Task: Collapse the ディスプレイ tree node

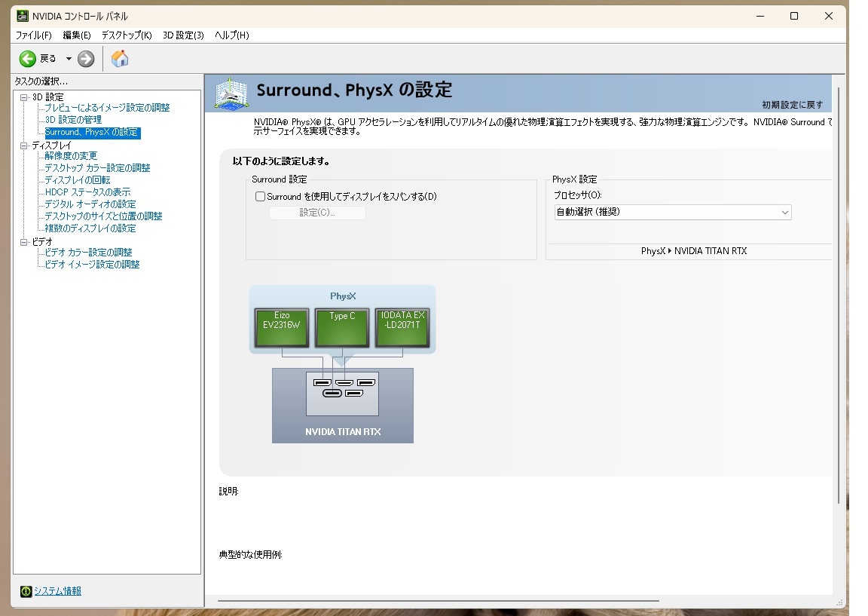Action: 24,146
